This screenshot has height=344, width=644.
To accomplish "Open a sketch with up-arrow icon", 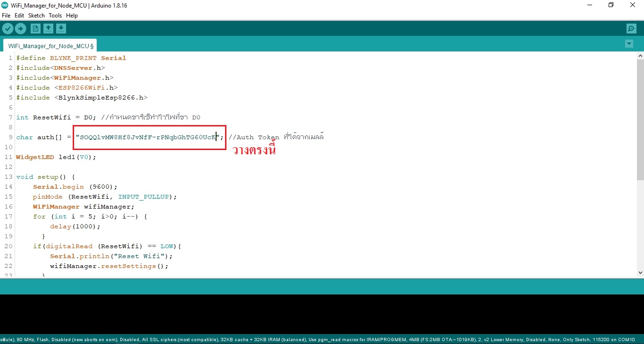I will [48, 29].
